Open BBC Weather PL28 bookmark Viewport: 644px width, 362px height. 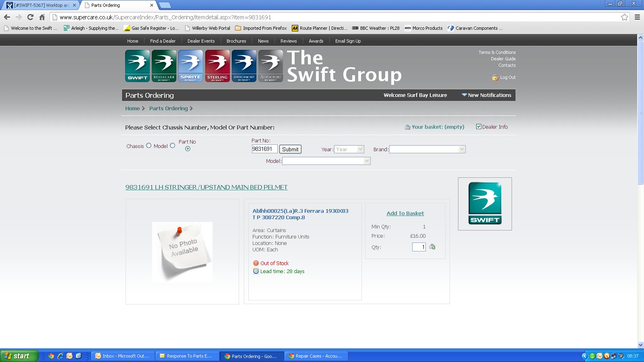coord(376,28)
